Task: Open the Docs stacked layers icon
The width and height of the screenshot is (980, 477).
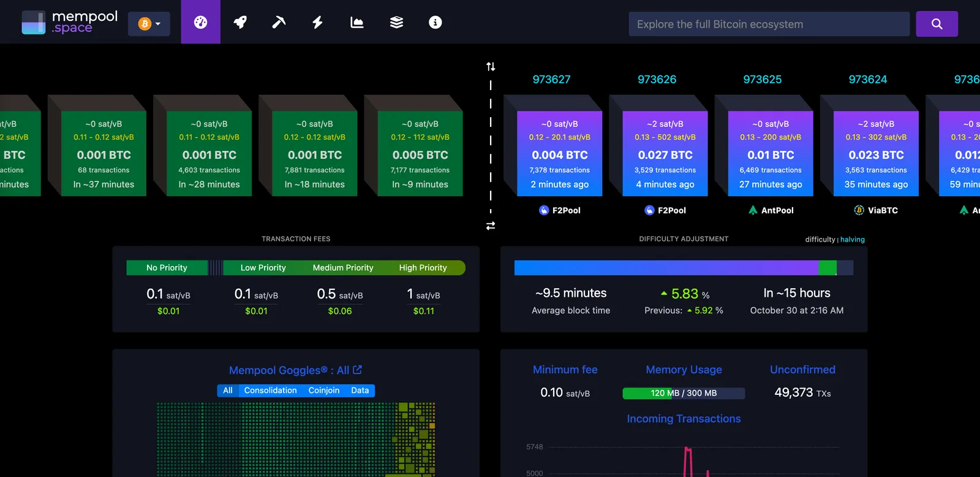Action: tap(396, 22)
